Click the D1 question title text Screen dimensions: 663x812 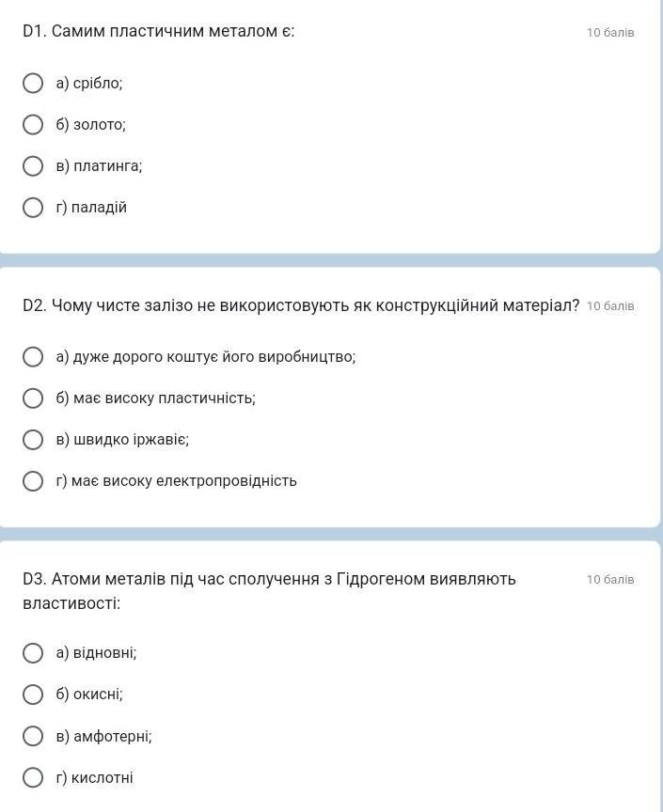tap(159, 32)
